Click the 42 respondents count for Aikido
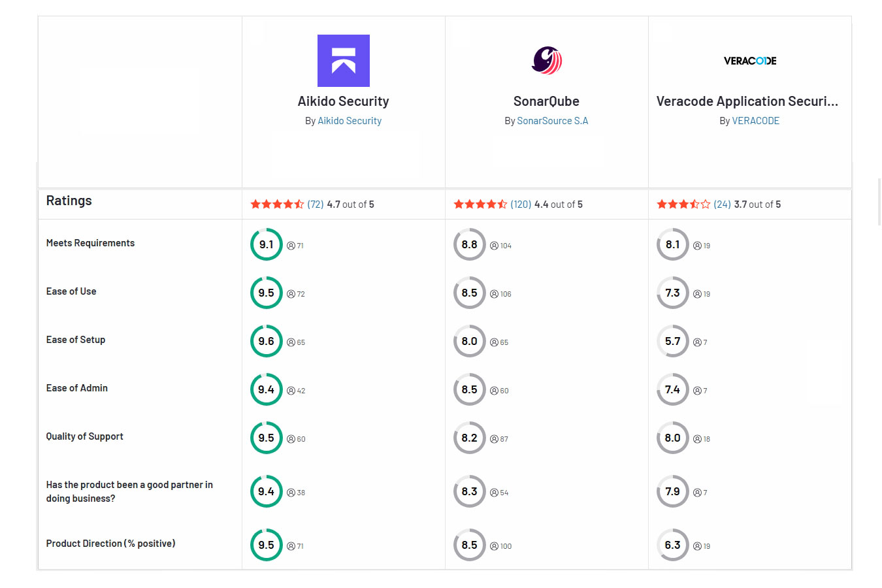Image resolution: width=882 pixels, height=588 pixels. click(296, 391)
